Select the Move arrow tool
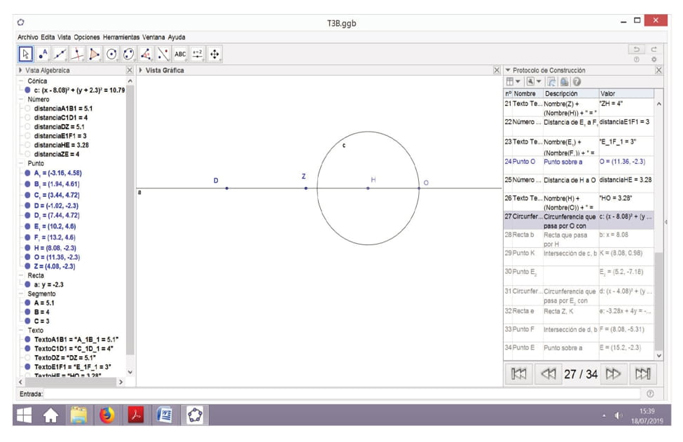Image resolution: width=683 pixels, height=442 pixels. tap(25, 54)
